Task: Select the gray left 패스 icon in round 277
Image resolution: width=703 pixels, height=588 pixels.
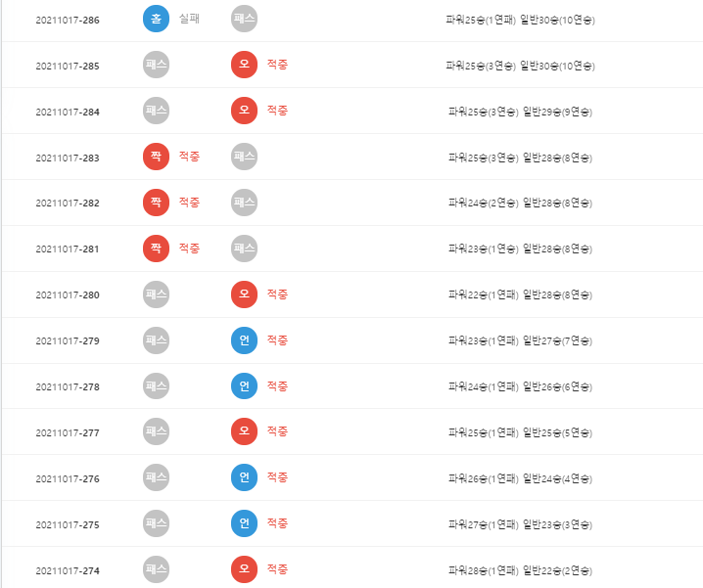Action: 156,431
